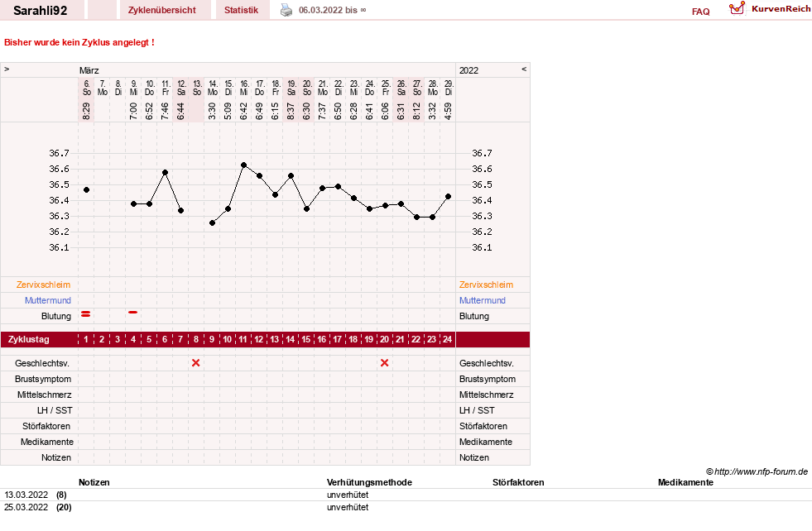This screenshot has height=531, width=812.
Task: Open the nfp-forum.de copyright link
Action: [x=757, y=471]
